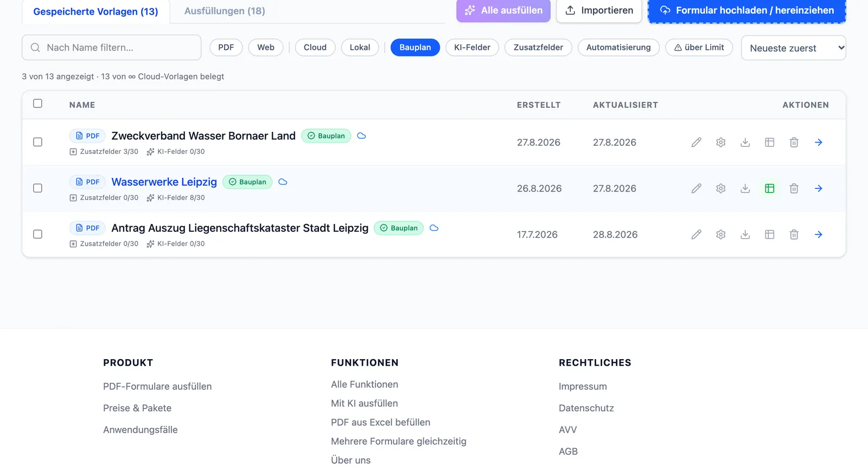The width and height of the screenshot is (868, 473).
Task: Download the Antrag Auszug Liegenschaftskataster template
Action: [745, 234]
